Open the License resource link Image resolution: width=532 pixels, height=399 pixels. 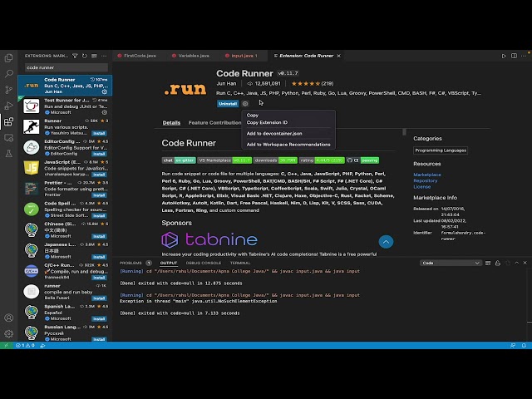421,187
